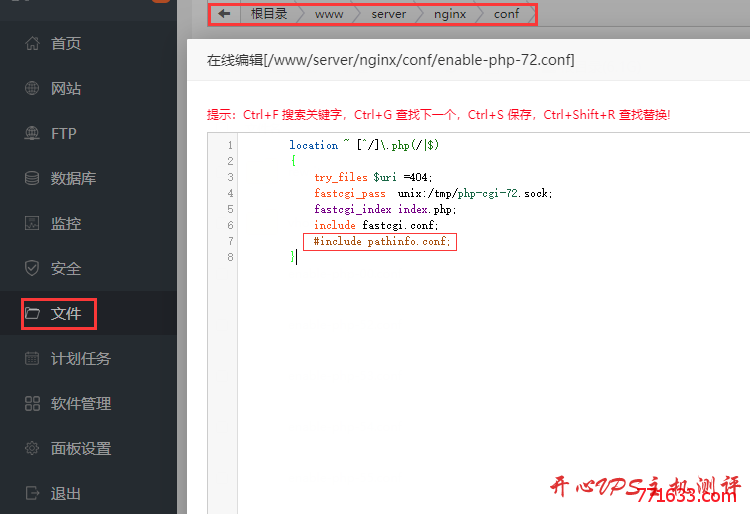Click the home icon beside 首页
This screenshot has width=750, height=514.
click(32, 44)
